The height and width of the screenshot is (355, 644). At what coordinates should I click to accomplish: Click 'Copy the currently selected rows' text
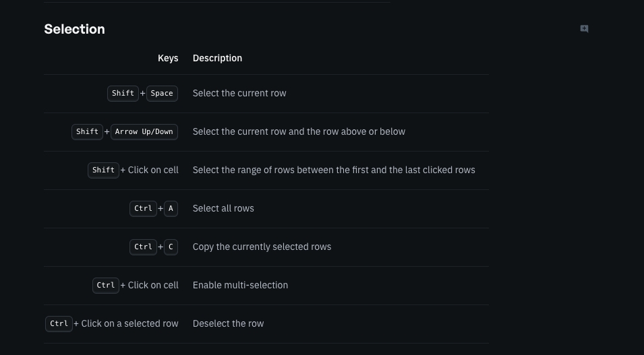[262, 247]
